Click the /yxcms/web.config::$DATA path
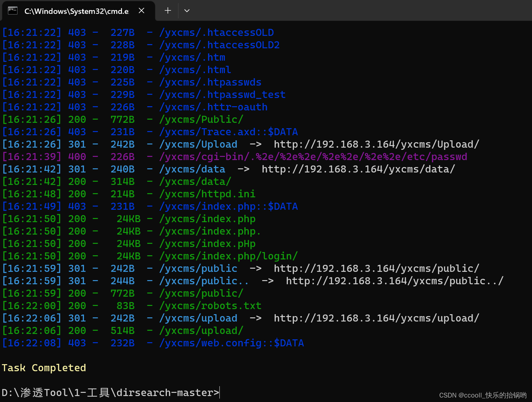 click(x=232, y=343)
